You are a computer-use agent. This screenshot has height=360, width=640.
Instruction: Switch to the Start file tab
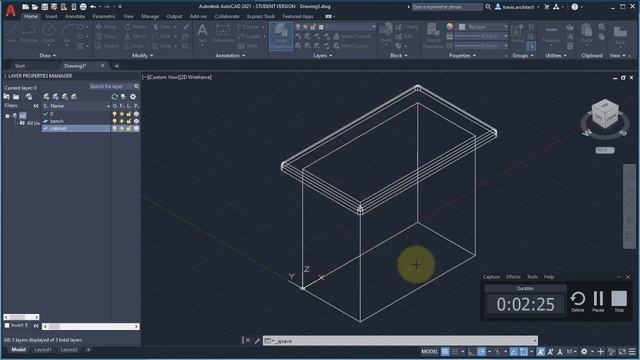20,66
